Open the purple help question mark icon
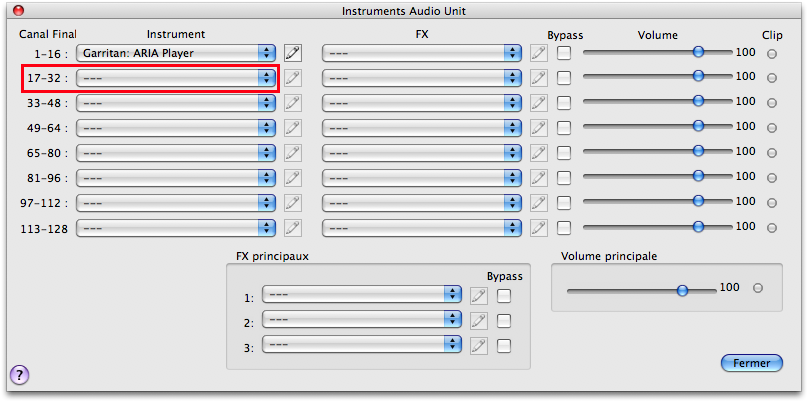 [x=19, y=375]
